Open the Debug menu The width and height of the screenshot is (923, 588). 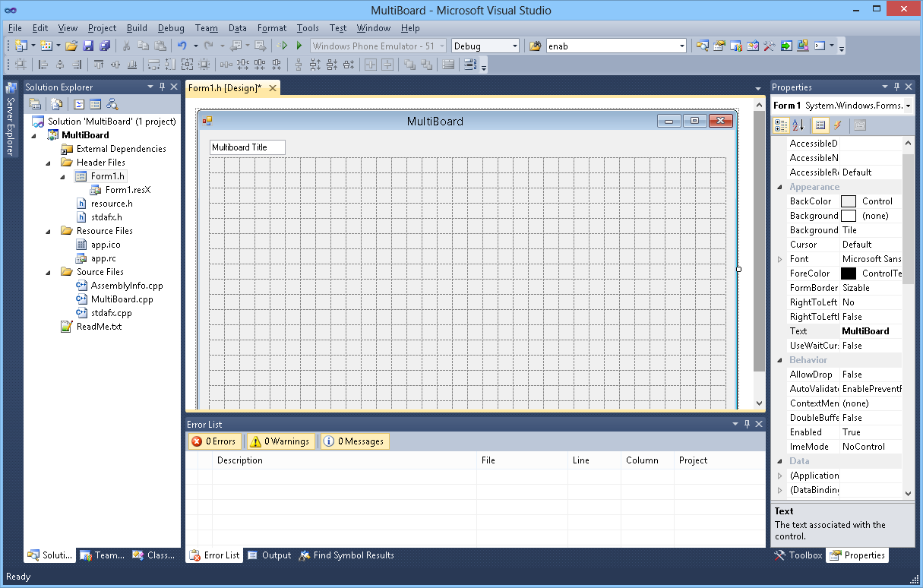coord(171,28)
